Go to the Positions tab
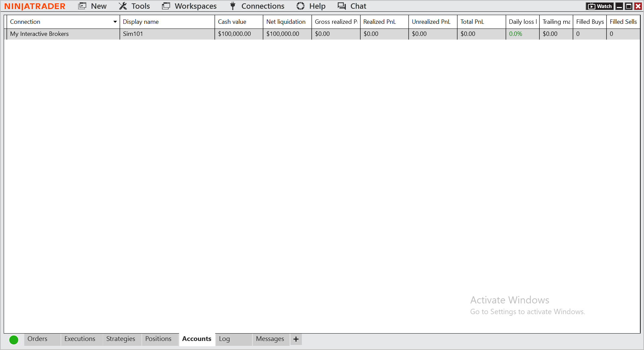Screen dimensions: 644x350 pos(158,339)
